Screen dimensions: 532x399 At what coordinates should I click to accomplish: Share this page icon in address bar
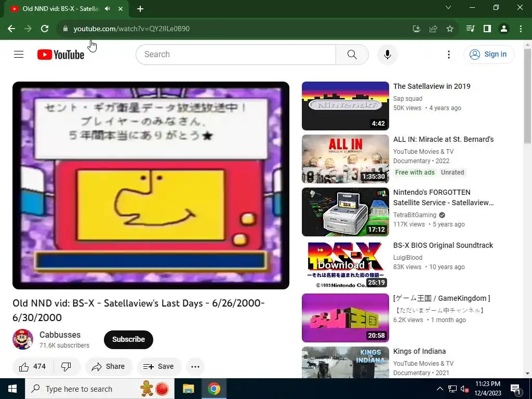coord(433,29)
